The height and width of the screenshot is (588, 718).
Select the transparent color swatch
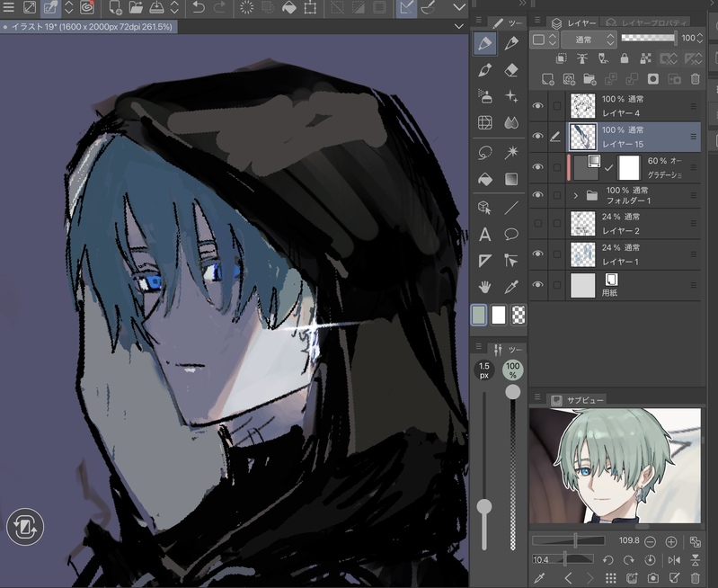point(518,316)
